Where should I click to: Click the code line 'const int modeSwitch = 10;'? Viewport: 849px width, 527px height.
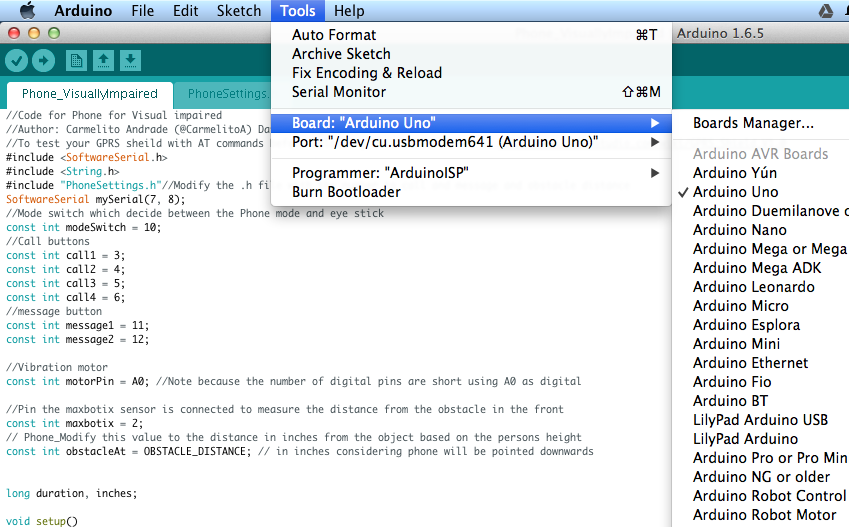click(x=83, y=227)
